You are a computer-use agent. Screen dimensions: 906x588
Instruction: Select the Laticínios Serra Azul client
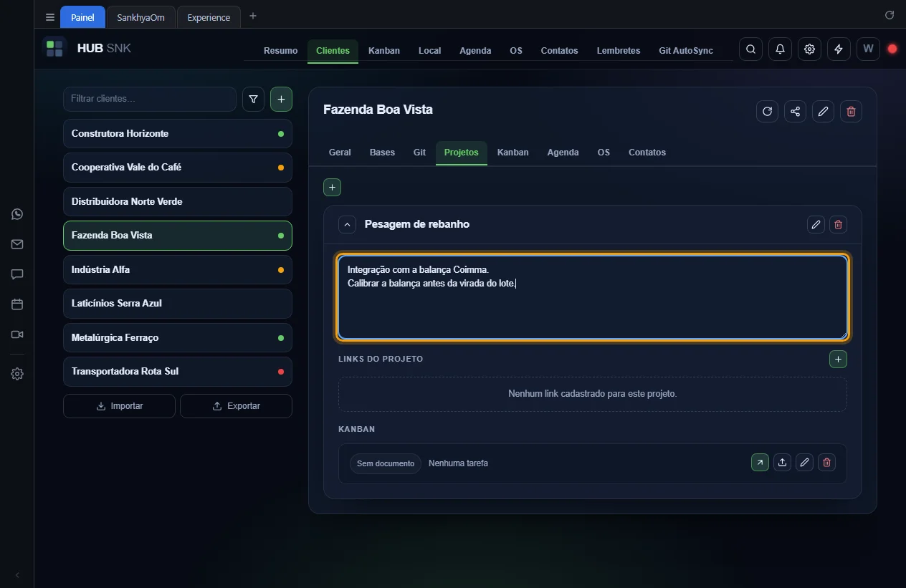178,304
